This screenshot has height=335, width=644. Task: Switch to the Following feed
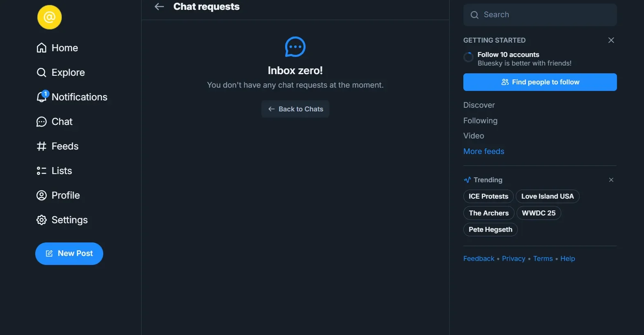[480, 121]
